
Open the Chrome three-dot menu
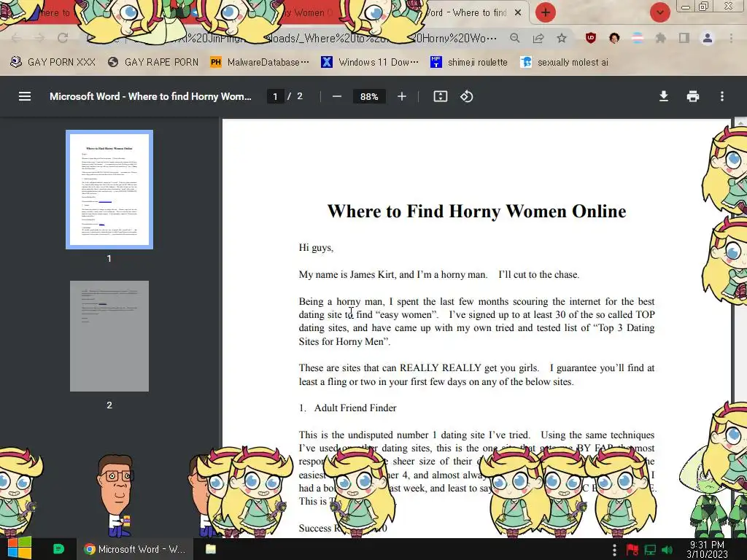pyautogui.click(x=731, y=38)
